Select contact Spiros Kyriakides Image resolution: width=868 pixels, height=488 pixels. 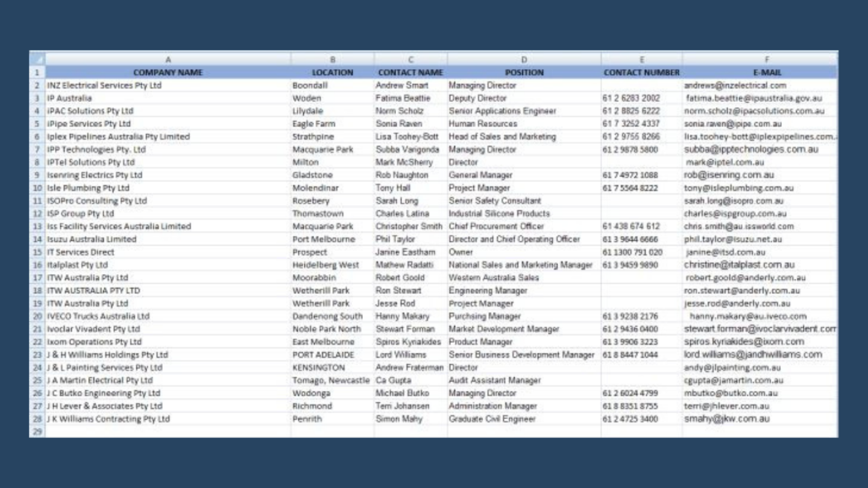click(410, 342)
